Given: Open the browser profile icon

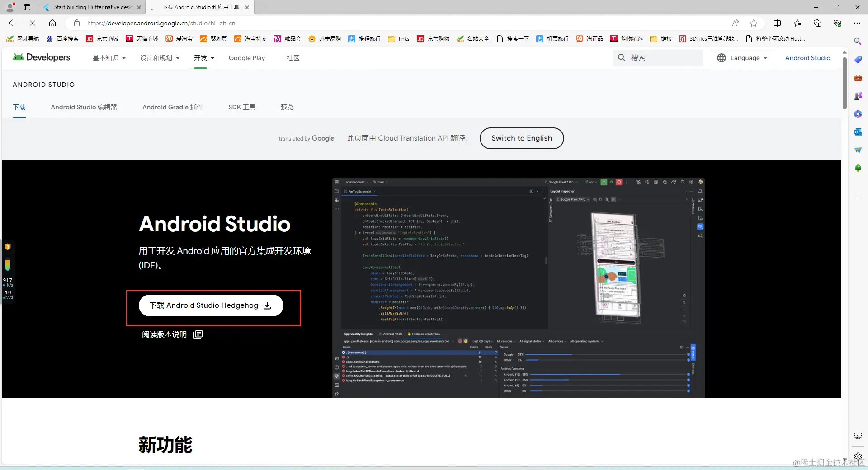Looking at the screenshot, I should [x=10, y=7].
